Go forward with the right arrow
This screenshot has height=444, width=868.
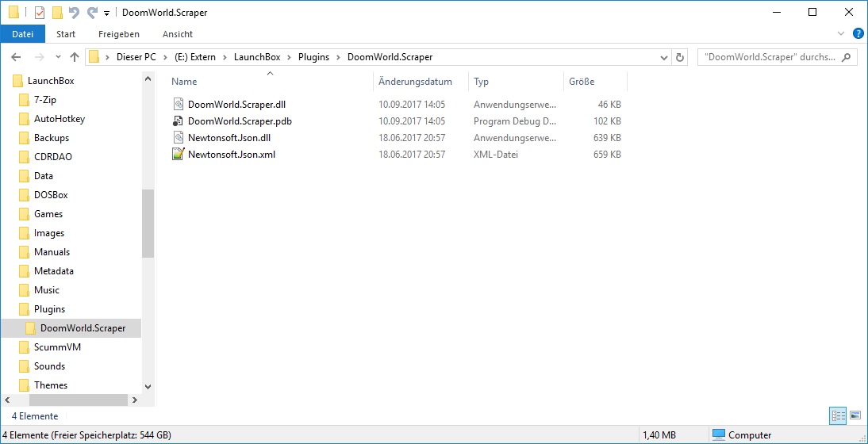[x=40, y=57]
